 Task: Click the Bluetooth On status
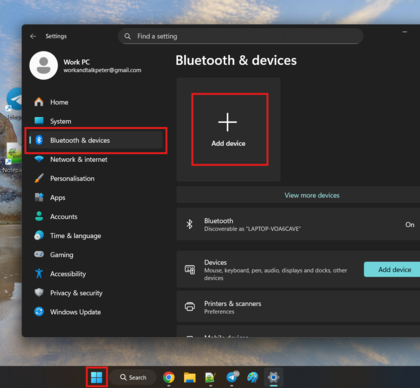click(410, 224)
